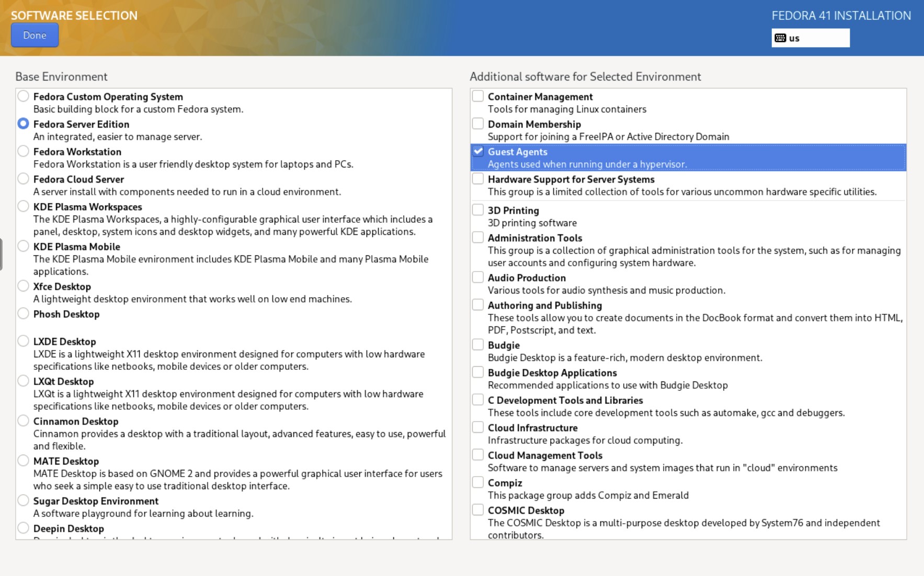Choose the Cinnamon Desktop environment
The height and width of the screenshot is (576, 924).
pos(23,421)
